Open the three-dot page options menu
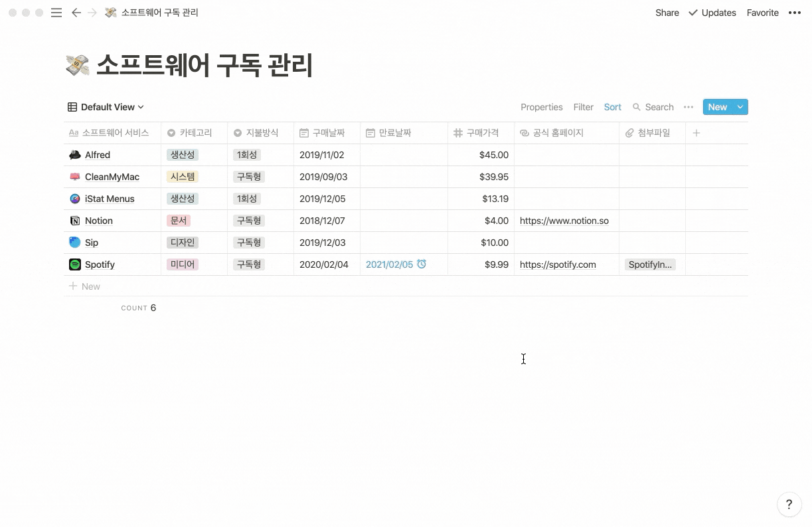Screen dimensions: 812x527 tap(795, 13)
